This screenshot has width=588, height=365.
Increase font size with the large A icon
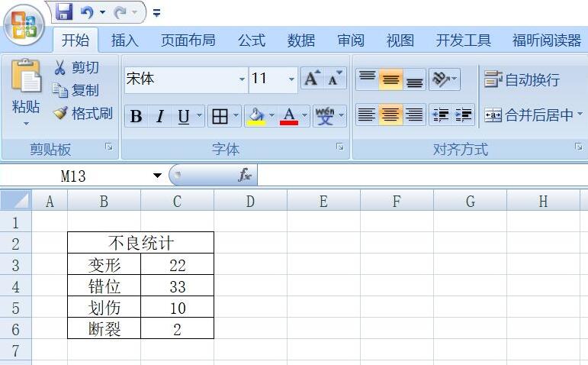tap(312, 79)
